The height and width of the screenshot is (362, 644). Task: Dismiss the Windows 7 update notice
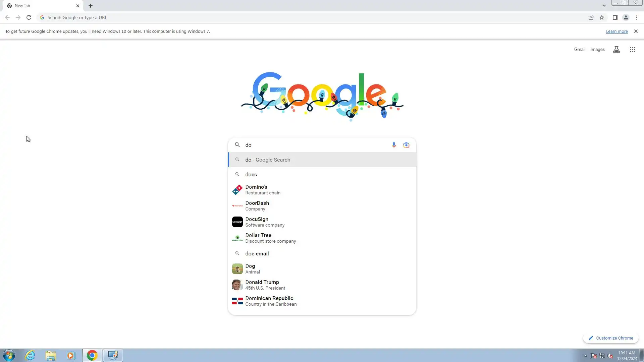[x=636, y=31]
